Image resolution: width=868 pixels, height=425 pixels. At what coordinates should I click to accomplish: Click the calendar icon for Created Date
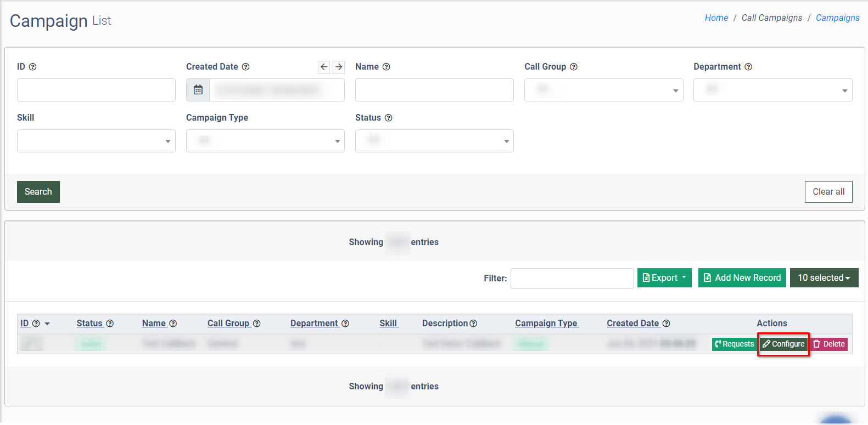tap(198, 90)
